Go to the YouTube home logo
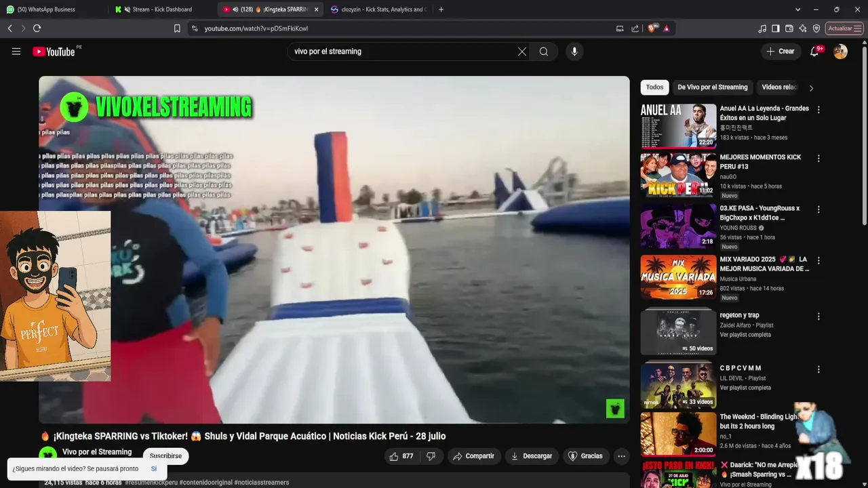The image size is (868, 488). pyautogui.click(x=54, y=52)
